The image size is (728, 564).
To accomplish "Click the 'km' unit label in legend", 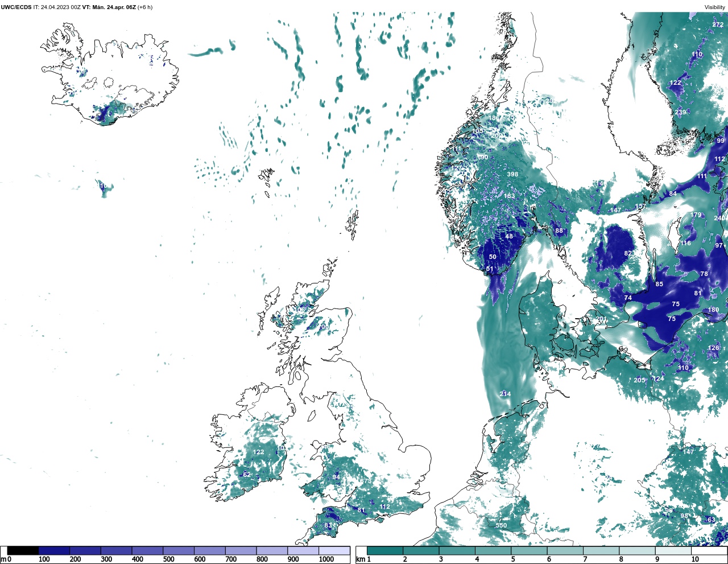I will pyautogui.click(x=361, y=559).
